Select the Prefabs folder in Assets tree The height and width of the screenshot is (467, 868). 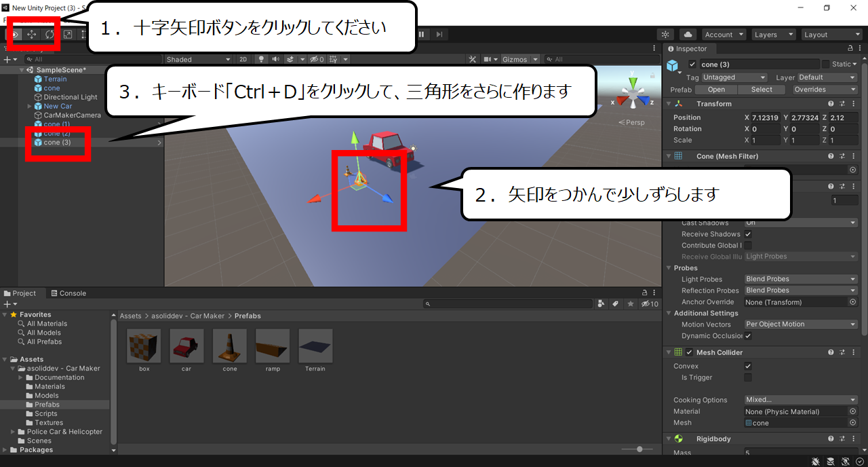(47, 405)
